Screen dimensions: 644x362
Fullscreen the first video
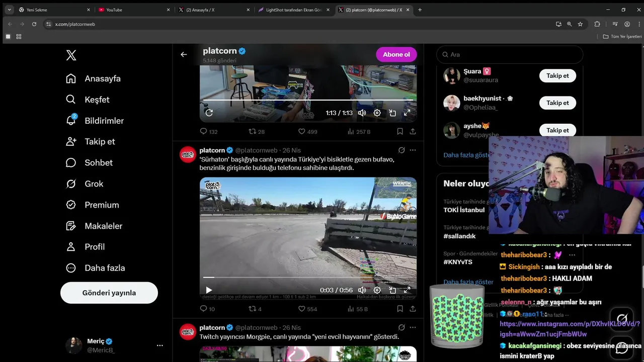(408, 113)
